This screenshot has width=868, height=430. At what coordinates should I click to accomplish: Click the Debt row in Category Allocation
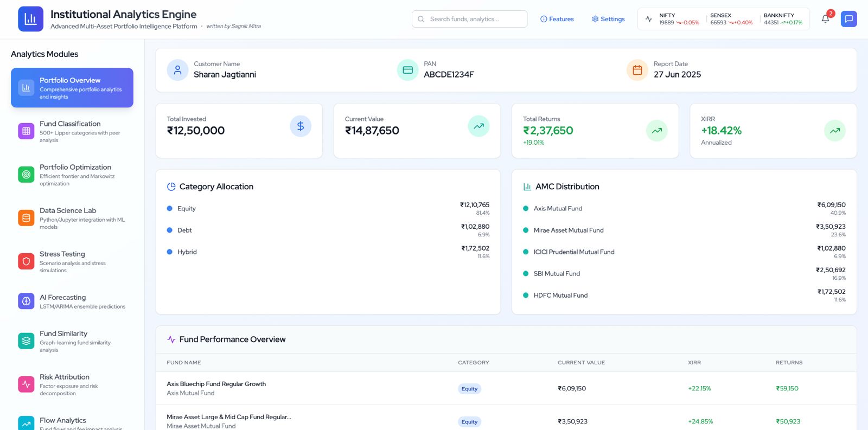tap(328, 230)
